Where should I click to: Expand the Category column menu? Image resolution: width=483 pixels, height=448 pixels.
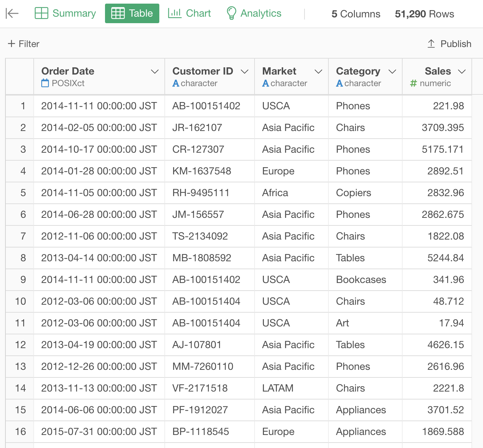coord(392,72)
